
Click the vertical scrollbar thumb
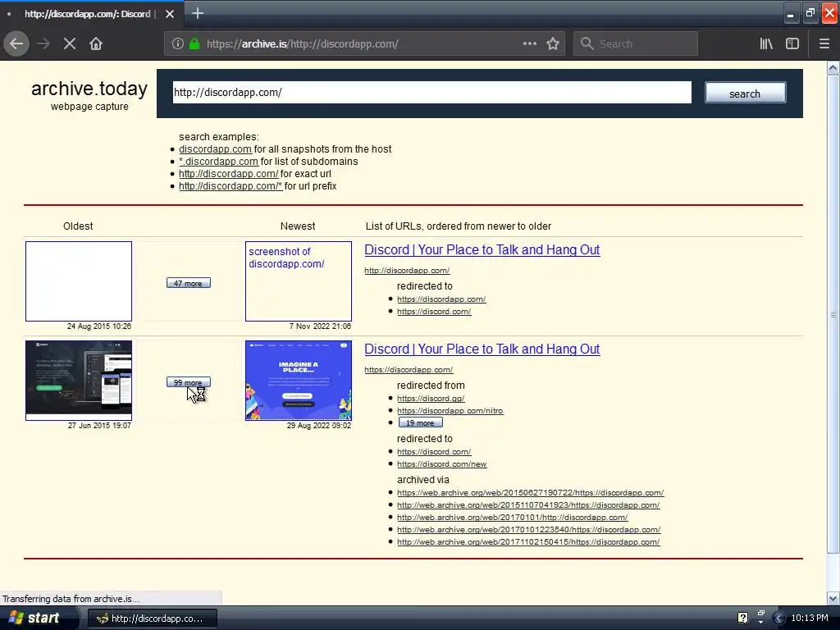coord(833,314)
